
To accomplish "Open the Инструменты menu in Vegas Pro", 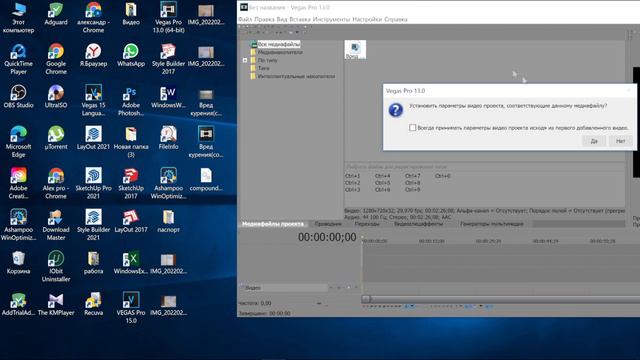I will tap(331, 19).
